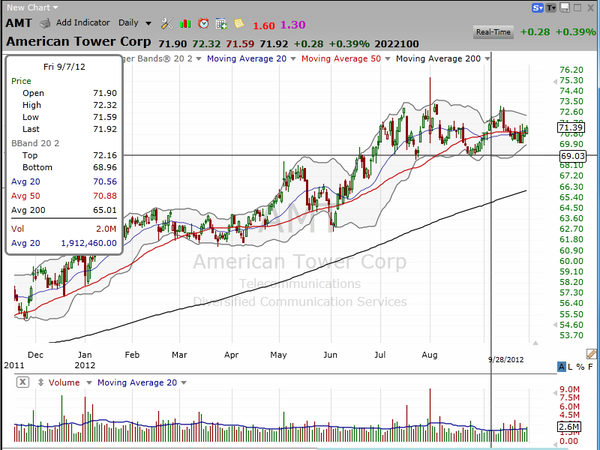The image size is (600, 450).
Task: Click BBand Bottom value 68.96
Action: click(x=105, y=167)
